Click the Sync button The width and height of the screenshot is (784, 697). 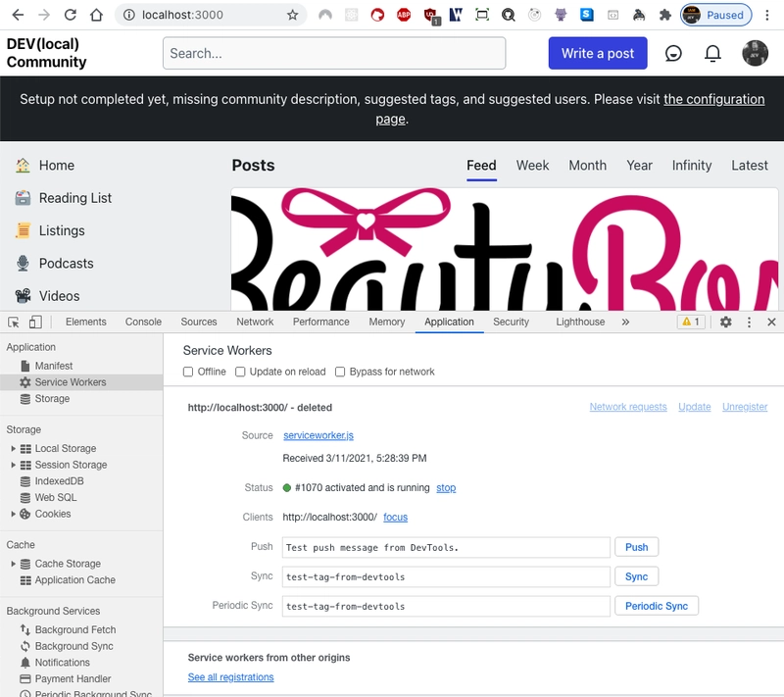636,577
